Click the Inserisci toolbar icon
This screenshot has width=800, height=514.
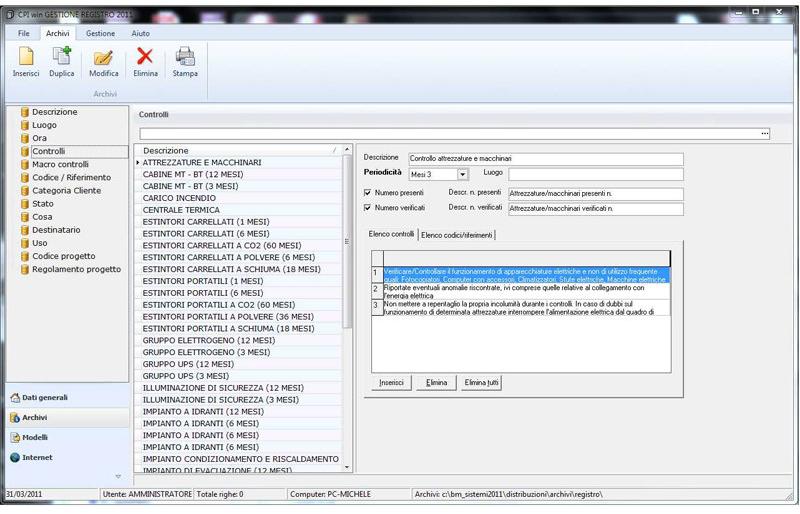click(26, 58)
